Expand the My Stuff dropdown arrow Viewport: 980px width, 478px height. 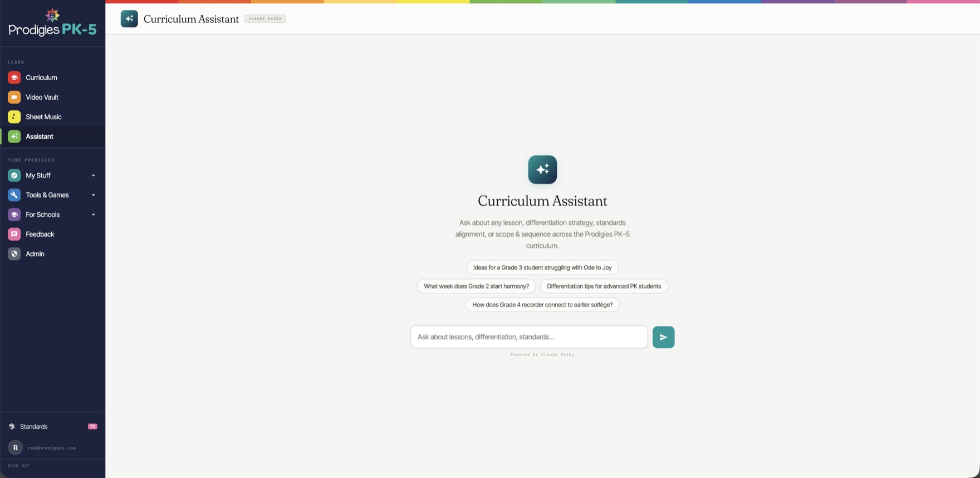pos(94,175)
